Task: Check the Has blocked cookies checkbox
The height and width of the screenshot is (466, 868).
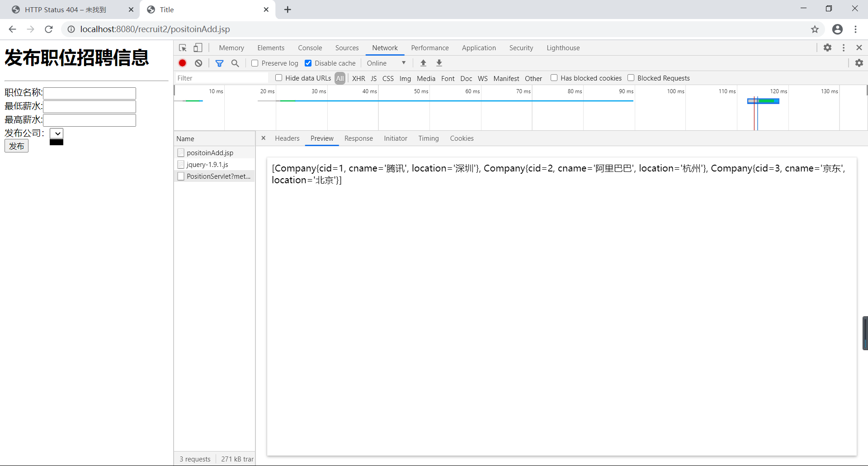Action: point(554,78)
